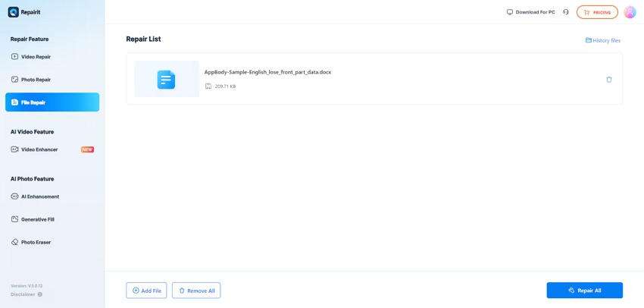Viewport: 644px width, 308px height.
Task: Click Add File button
Action: pos(146,291)
